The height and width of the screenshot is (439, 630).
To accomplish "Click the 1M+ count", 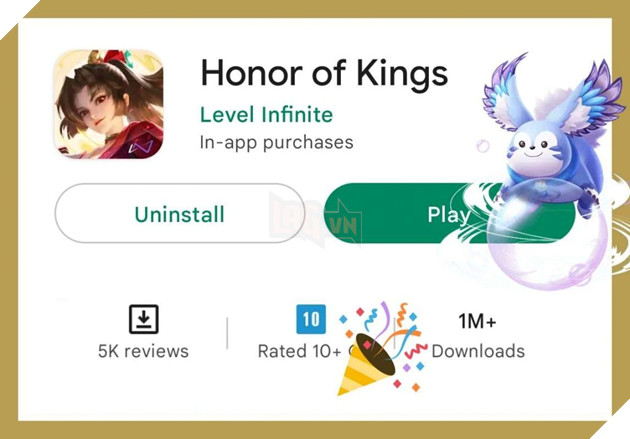I will [x=477, y=321].
